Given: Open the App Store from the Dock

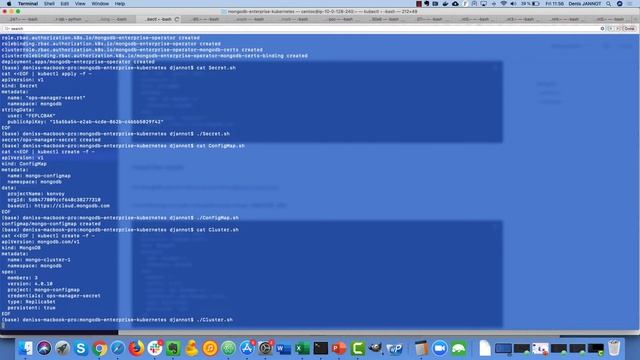Looking at the screenshot, I should click(247, 348).
